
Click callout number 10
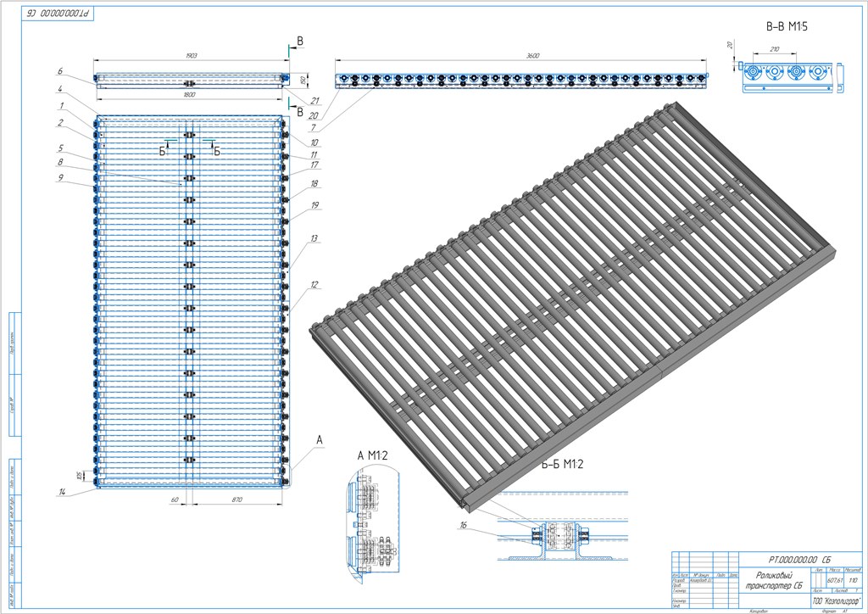(x=314, y=142)
